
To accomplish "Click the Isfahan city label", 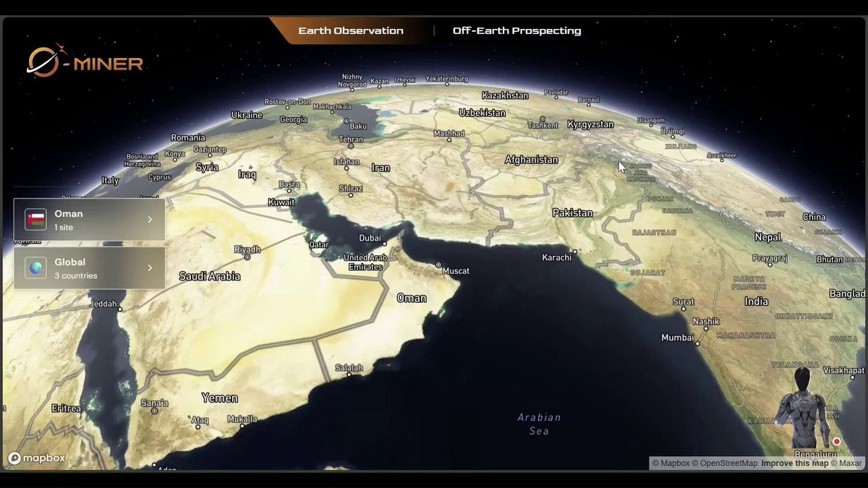I will (346, 162).
